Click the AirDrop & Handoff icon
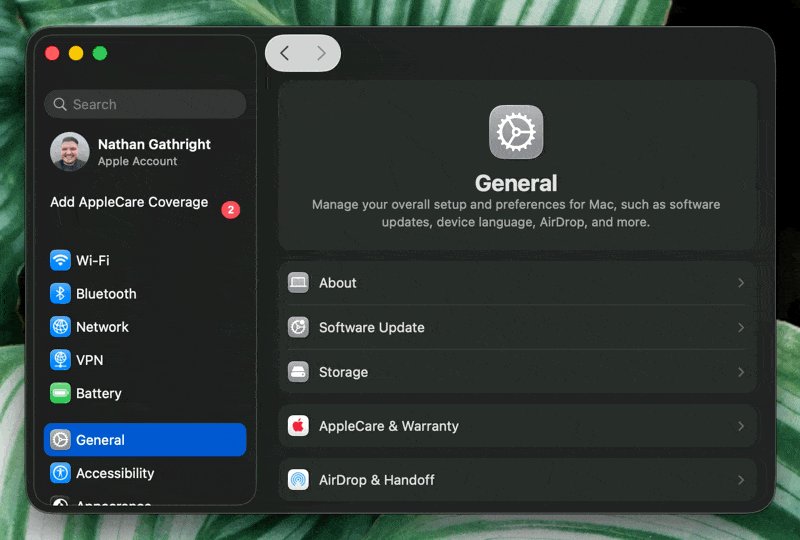 click(298, 480)
